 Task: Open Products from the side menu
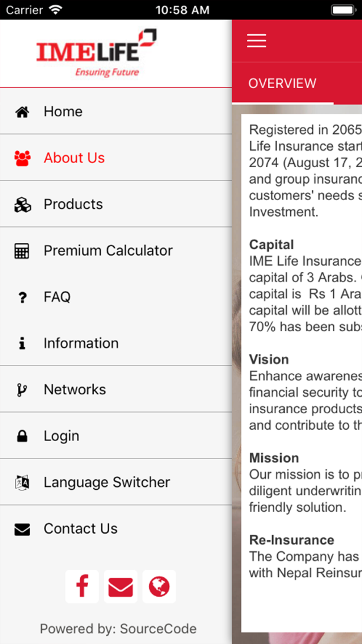[73, 204]
